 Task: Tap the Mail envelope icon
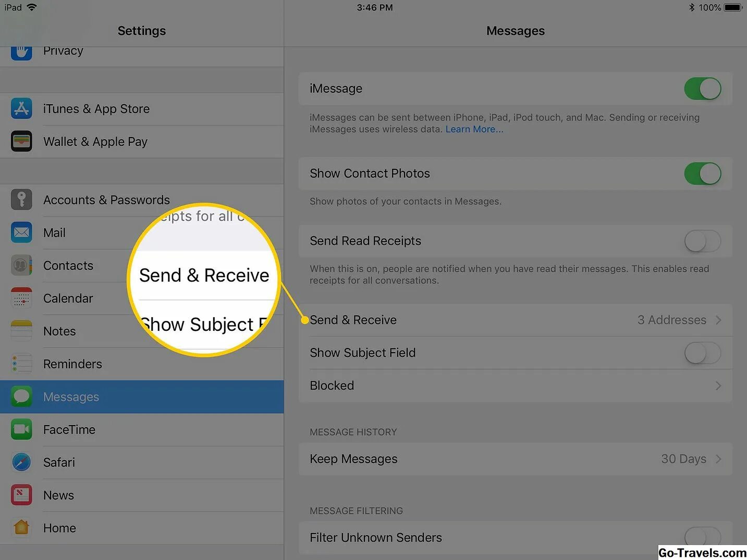(x=21, y=232)
